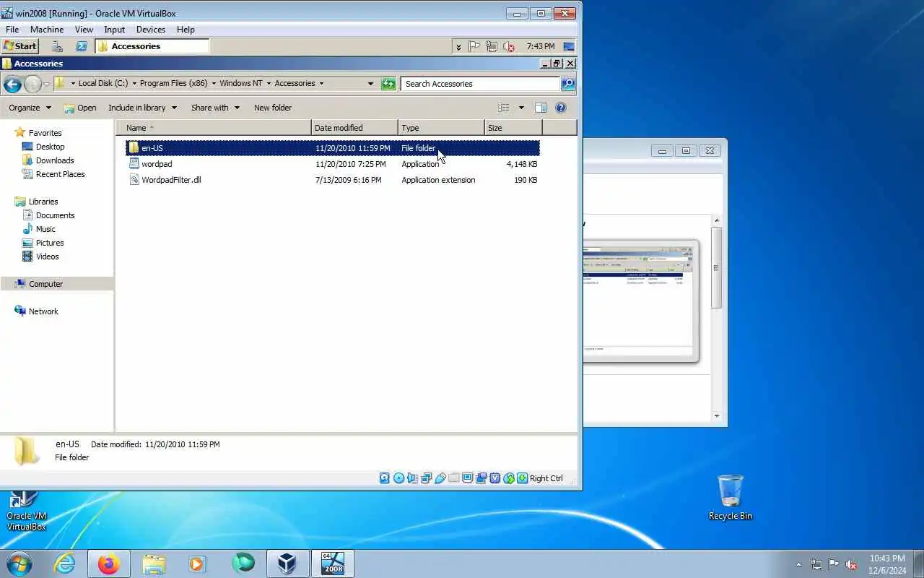Click guest Action Center flag icon
Viewport: 924px width, 578px height.
tap(474, 46)
